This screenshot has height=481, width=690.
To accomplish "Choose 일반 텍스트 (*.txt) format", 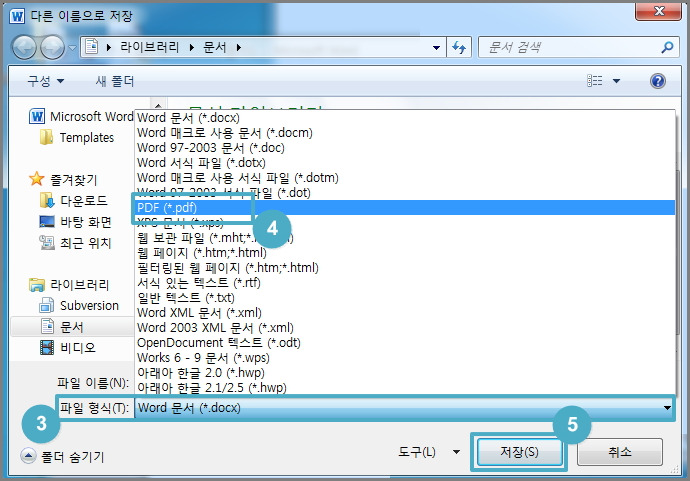I will (404, 297).
